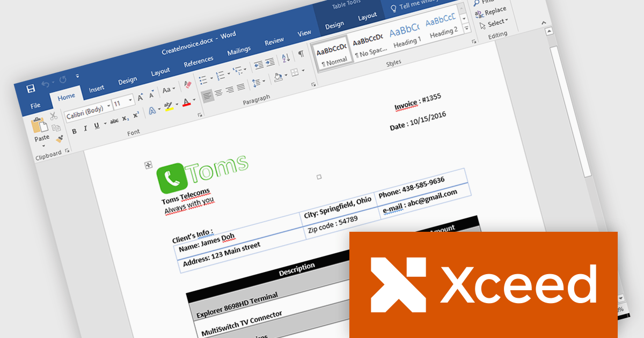Align text right

click(x=230, y=89)
